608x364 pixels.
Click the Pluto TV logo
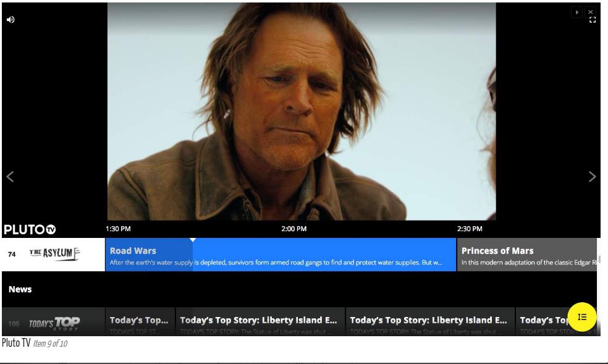tap(30, 229)
